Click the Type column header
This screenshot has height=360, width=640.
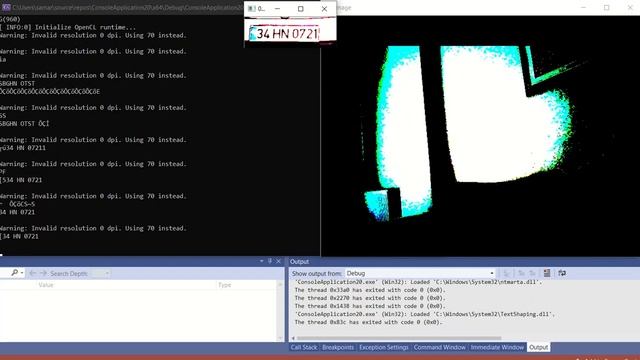pos(224,285)
